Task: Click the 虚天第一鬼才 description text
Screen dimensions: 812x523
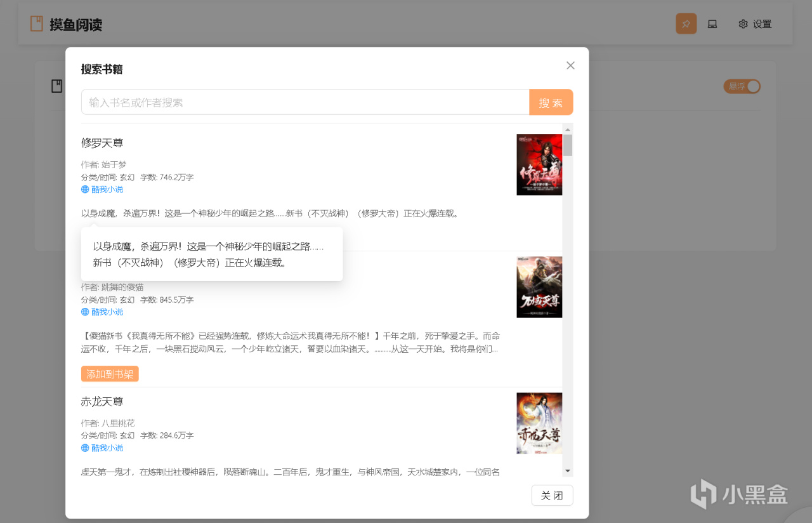Action: click(x=291, y=472)
